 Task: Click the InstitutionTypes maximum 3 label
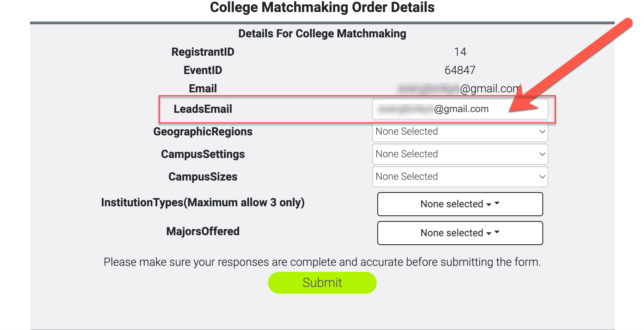tap(203, 202)
